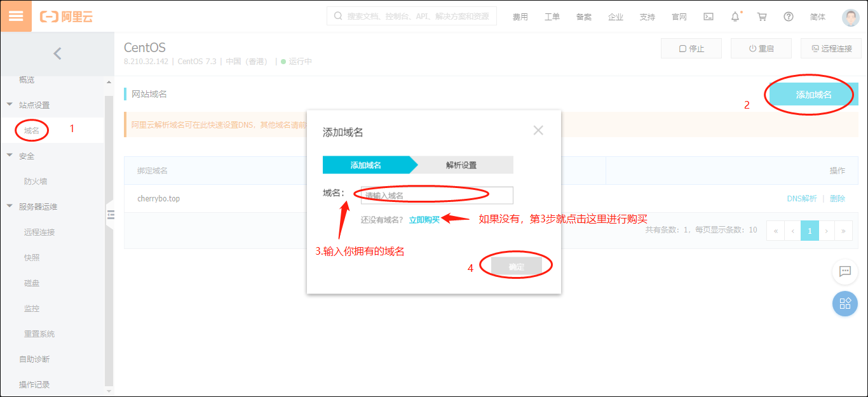Open 快照 in the sidebar
Viewport: 868px width, 397px height.
click(x=32, y=257)
